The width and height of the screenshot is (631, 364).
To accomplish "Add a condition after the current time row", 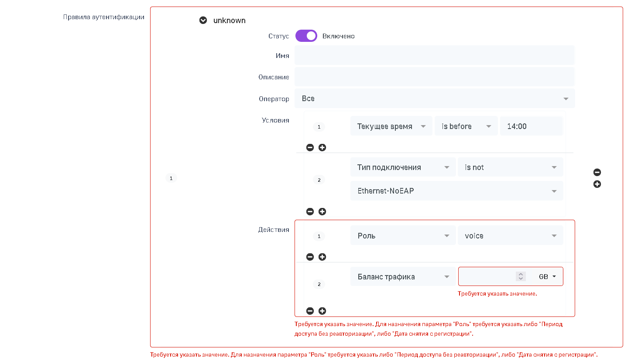I will point(322,148).
